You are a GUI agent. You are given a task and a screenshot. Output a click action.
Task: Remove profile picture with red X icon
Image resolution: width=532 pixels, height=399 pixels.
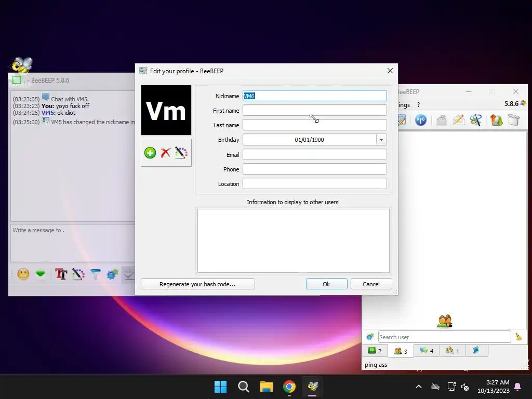(166, 153)
